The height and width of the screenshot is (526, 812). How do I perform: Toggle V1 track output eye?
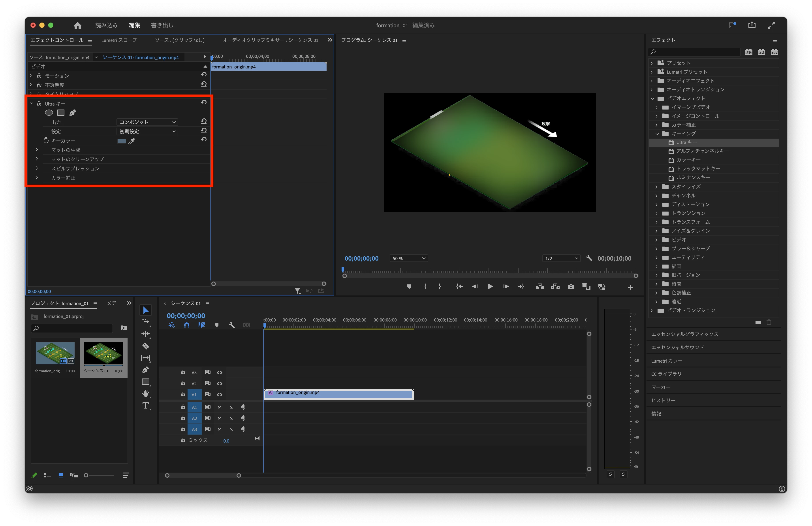[220, 395]
